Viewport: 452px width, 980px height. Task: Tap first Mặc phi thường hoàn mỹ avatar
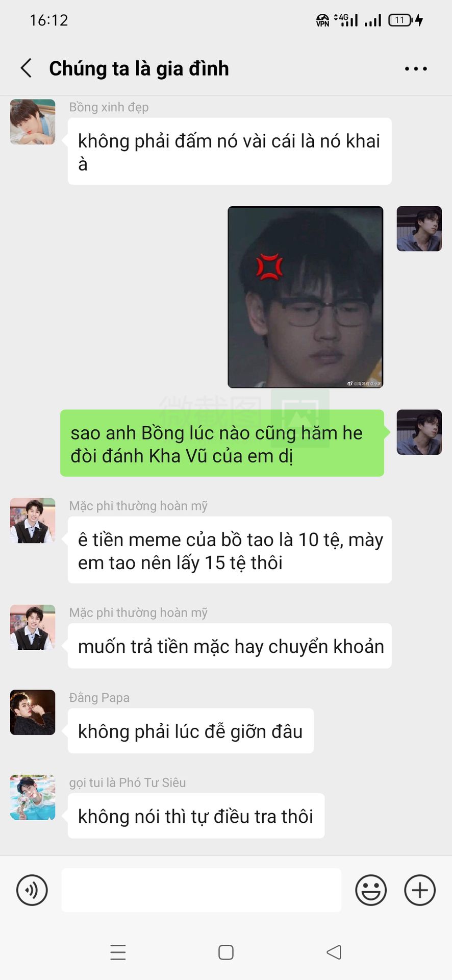click(33, 520)
